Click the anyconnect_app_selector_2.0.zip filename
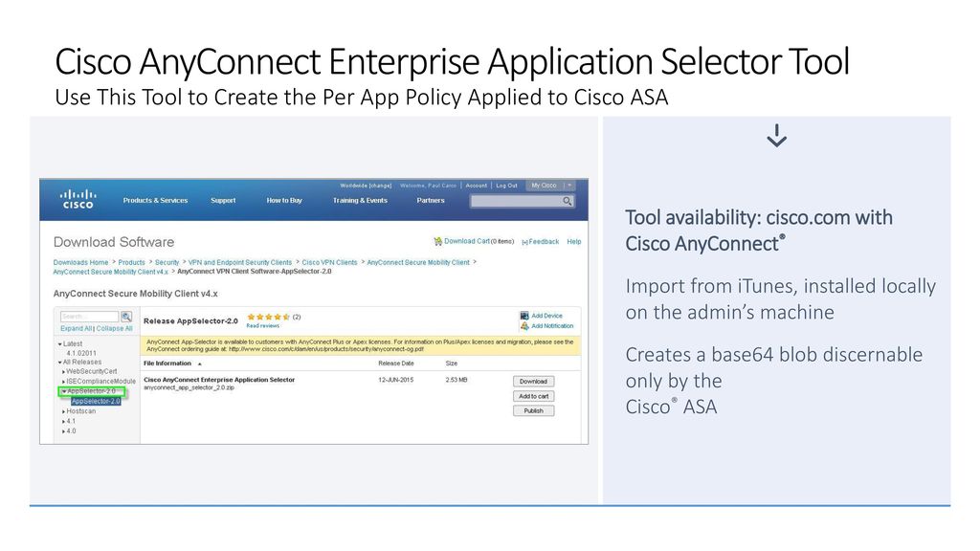Screen dimensions: 980x551 (x=189, y=388)
